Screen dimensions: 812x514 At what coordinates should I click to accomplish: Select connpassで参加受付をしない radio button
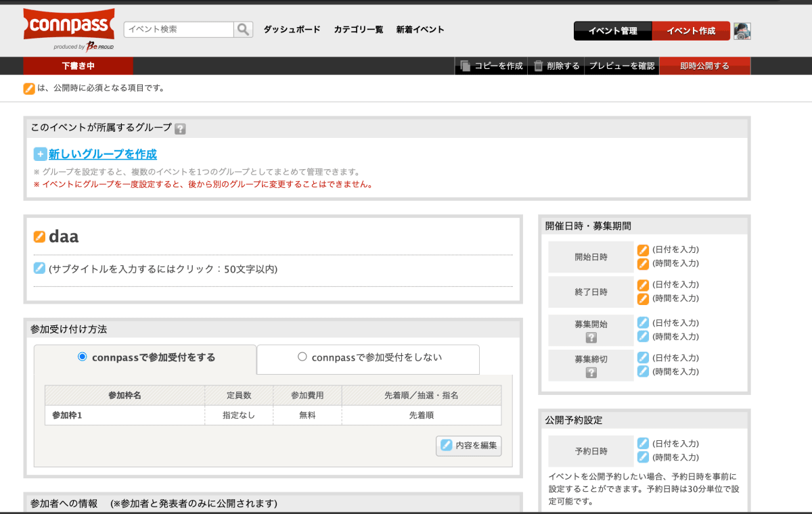pos(302,357)
